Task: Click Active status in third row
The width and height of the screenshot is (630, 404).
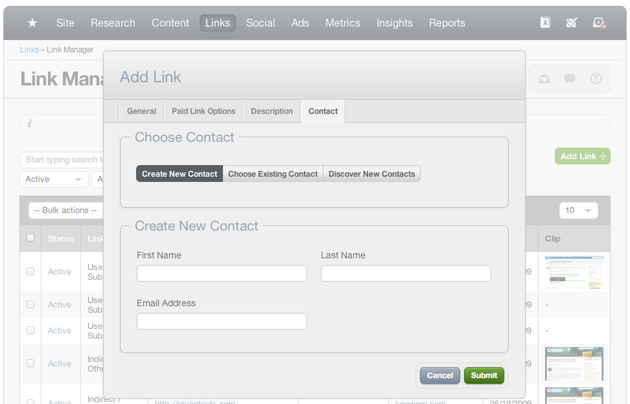Action: pyautogui.click(x=59, y=331)
